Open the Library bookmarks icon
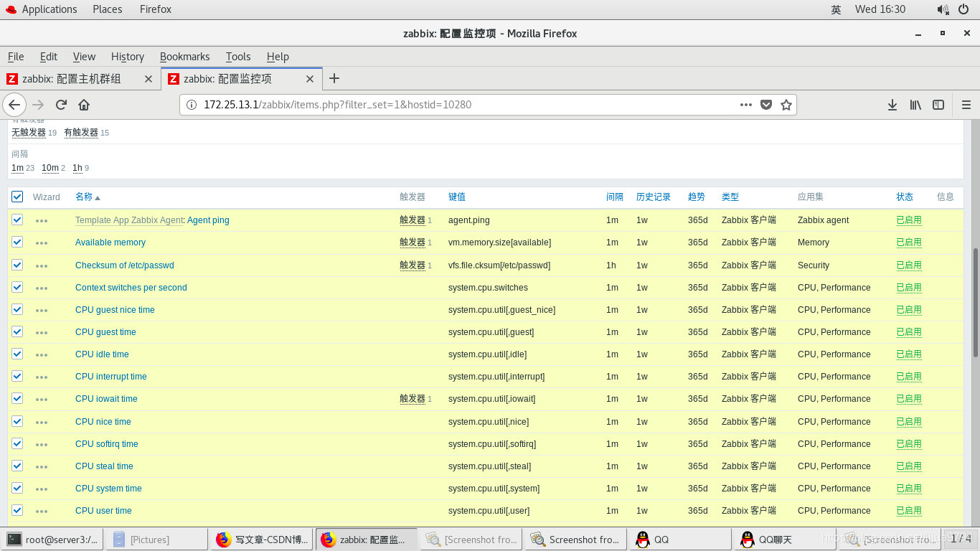Image resolution: width=980 pixels, height=551 pixels. pos(915,105)
